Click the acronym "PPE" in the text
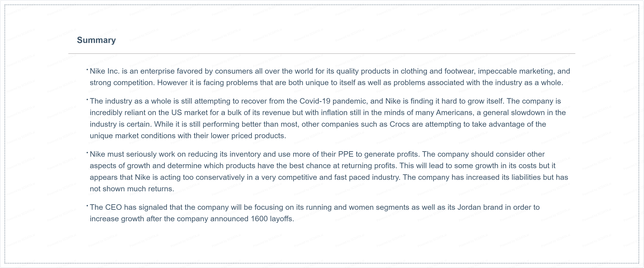Viewport: 644px width, 268px height. click(346, 154)
